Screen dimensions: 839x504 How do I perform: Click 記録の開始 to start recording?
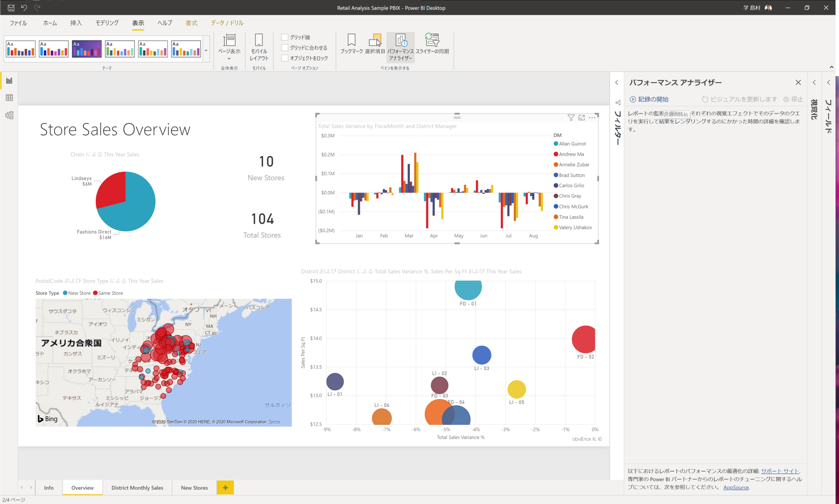click(x=649, y=100)
